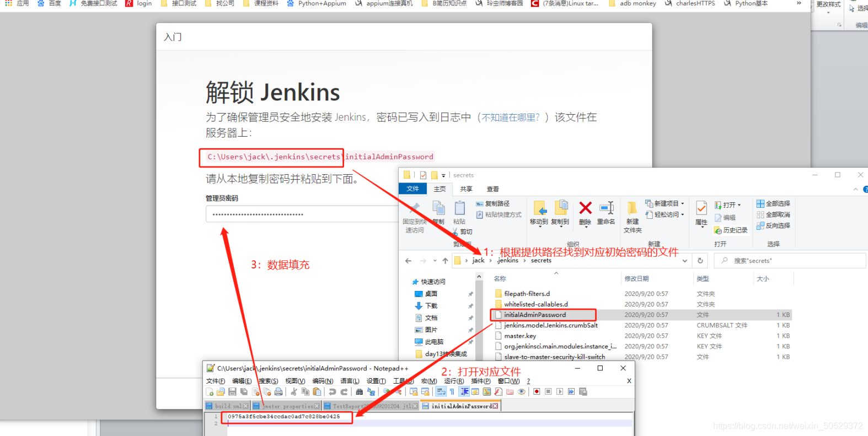Click the Playback macro icon in Notepad++
Screen dimensions: 868x436
point(560,392)
